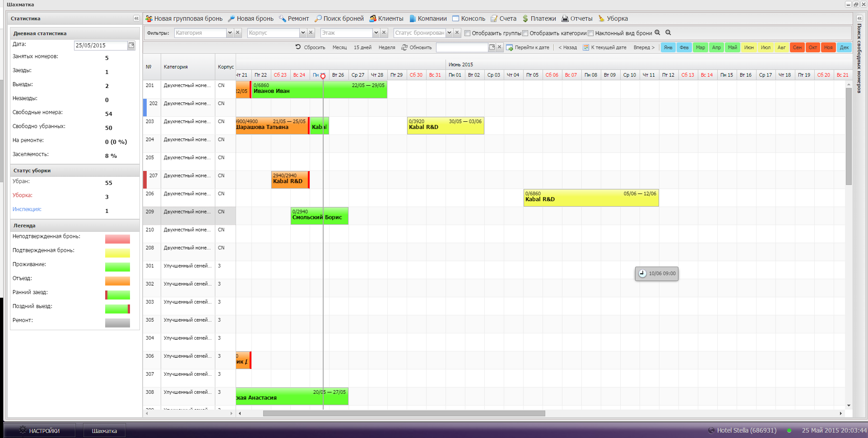Screen dimensions: 868x438
Task: Collapse the Статистика side panel
Action: (x=136, y=18)
